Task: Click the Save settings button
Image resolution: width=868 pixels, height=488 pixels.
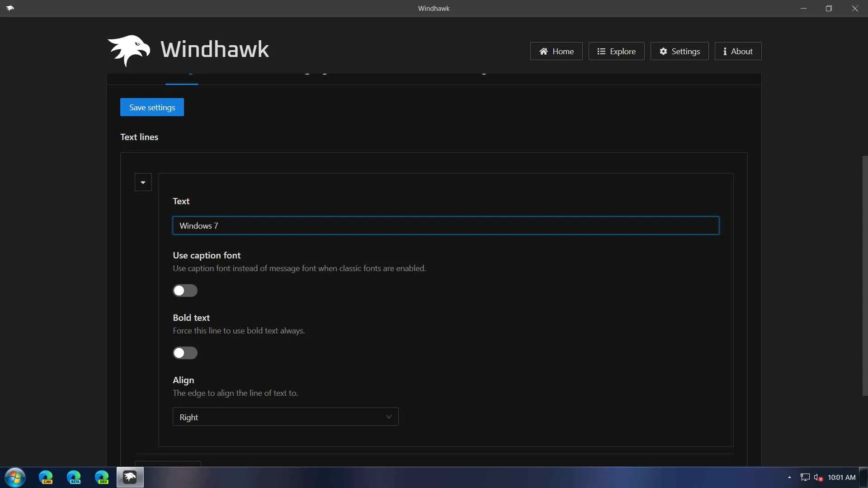Action: click(152, 107)
